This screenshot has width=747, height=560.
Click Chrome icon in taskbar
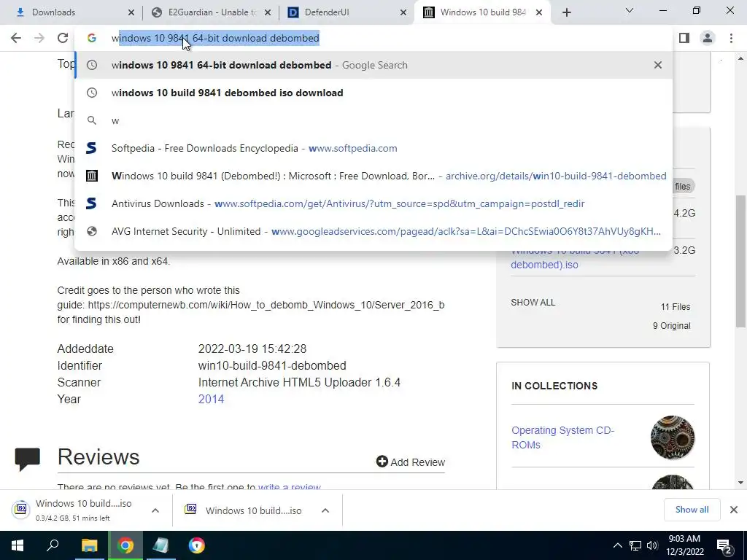tap(125, 545)
